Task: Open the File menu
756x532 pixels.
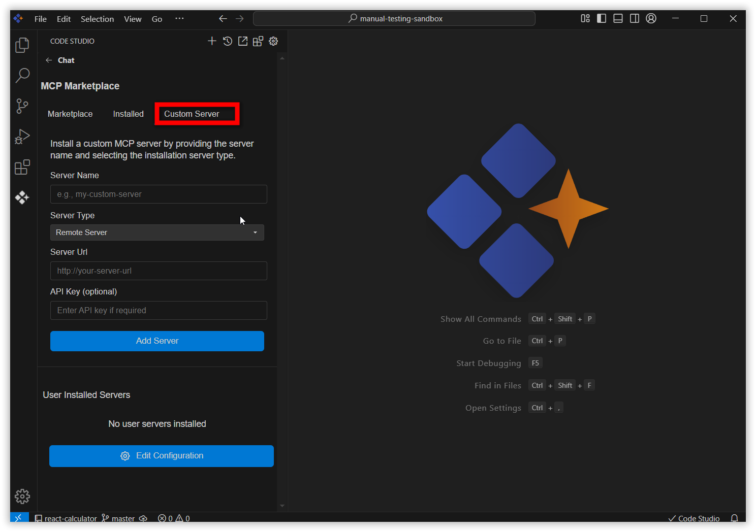Action: (41, 19)
